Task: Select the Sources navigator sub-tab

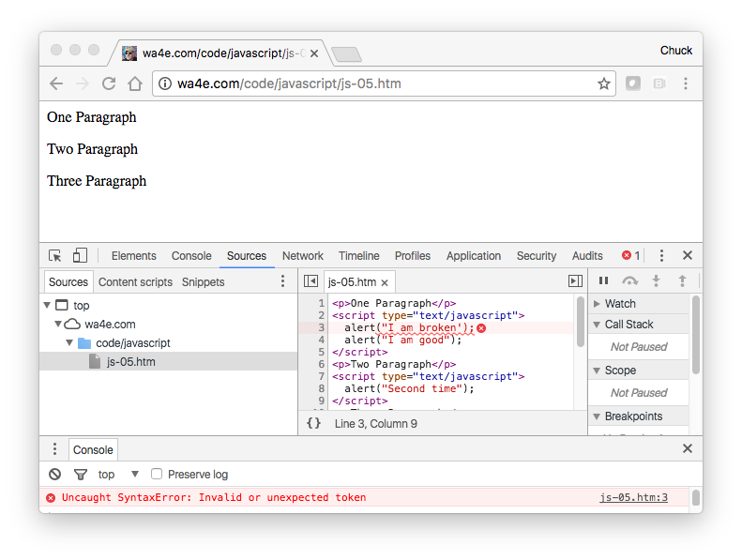Action: [68, 282]
